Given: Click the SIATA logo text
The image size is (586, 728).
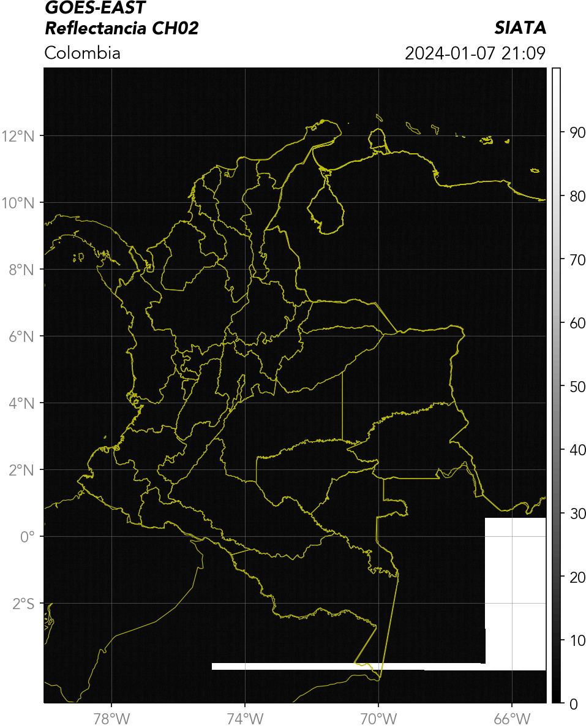Looking at the screenshot, I should [x=520, y=28].
